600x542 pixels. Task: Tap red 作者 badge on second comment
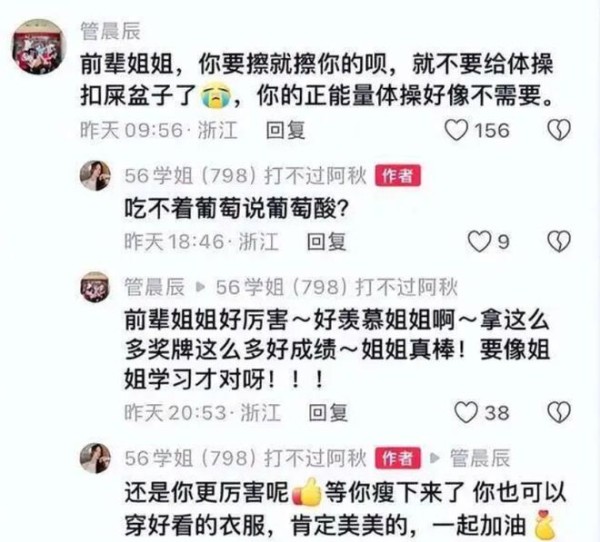pos(398,176)
